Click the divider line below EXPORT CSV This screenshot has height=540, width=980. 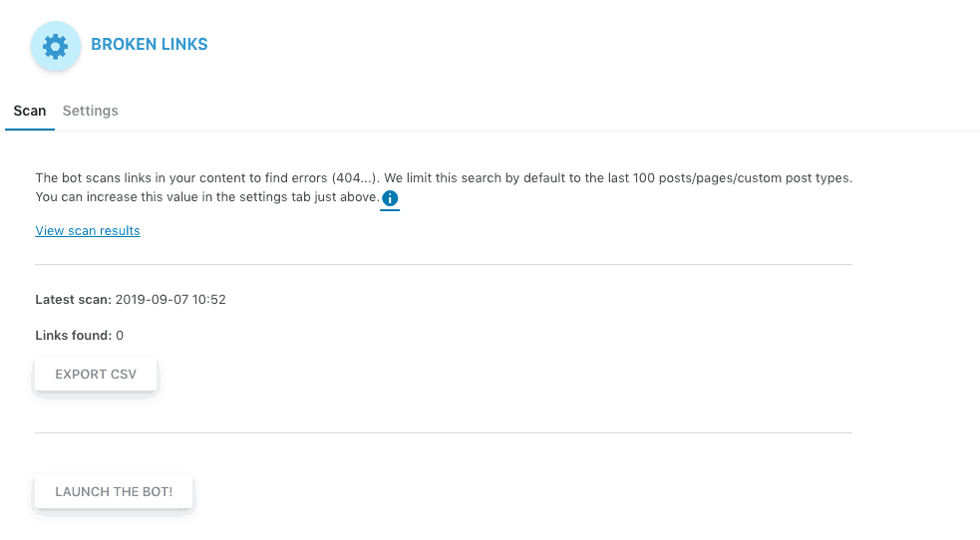click(444, 432)
